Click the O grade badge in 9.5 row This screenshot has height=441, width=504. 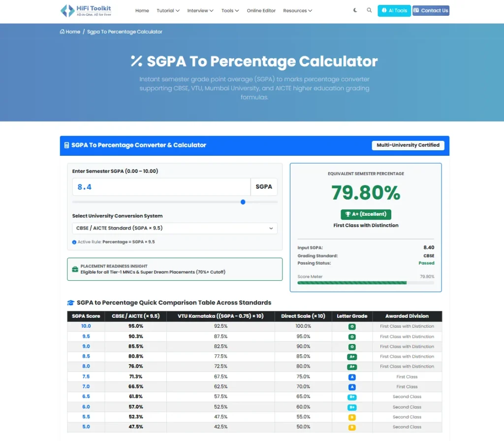(x=352, y=337)
